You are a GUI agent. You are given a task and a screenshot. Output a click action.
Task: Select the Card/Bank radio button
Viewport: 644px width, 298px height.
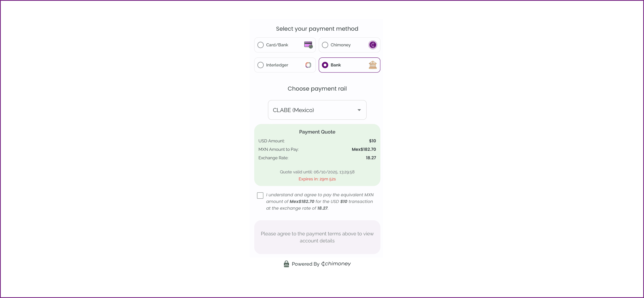point(261,45)
